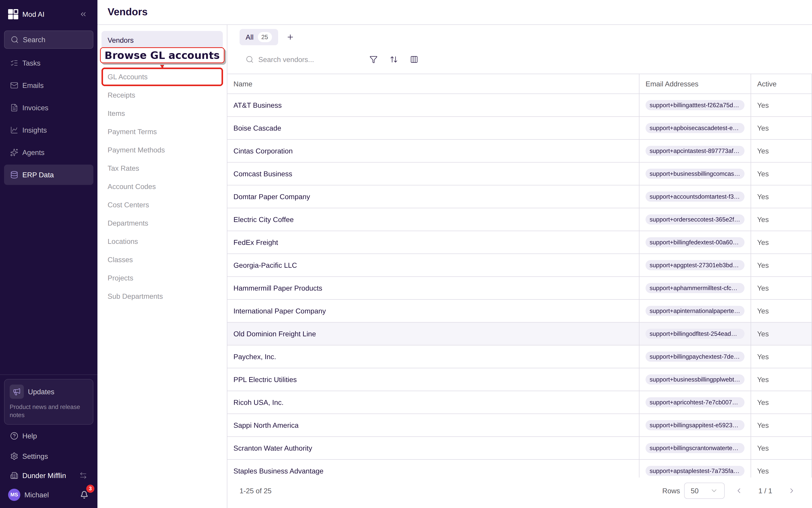Click the Mod AI logo icon

pyautogui.click(x=13, y=14)
